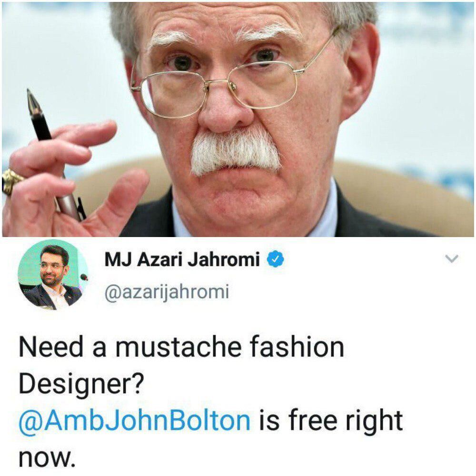Open the @azarijahromi handle link
The width and height of the screenshot is (476, 476).
click(167, 292)
